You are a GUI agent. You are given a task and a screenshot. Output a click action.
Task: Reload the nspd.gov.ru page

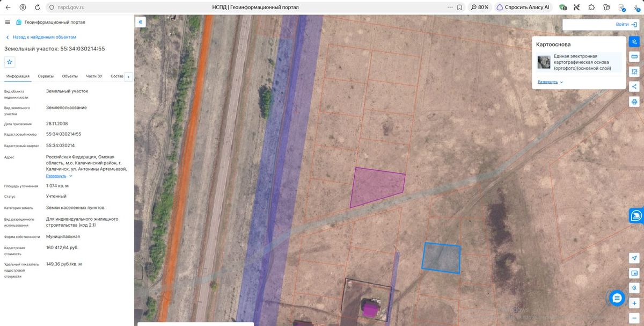37,8
